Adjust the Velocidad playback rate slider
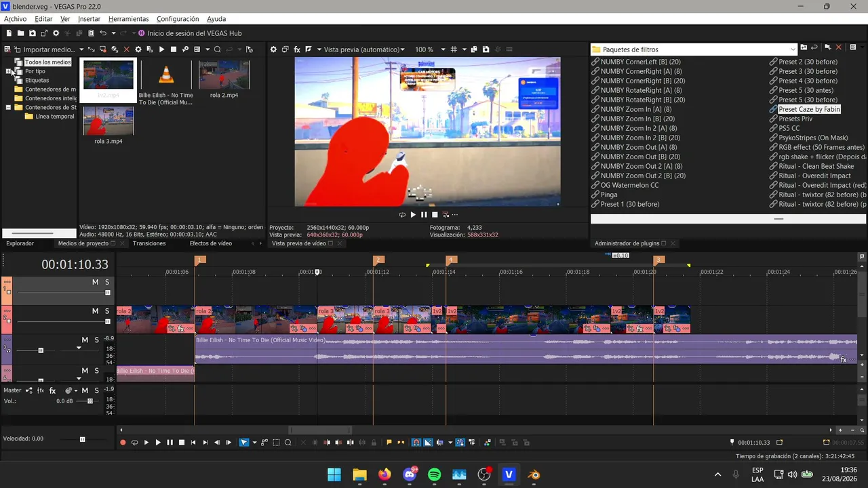 tap(82, 439)
